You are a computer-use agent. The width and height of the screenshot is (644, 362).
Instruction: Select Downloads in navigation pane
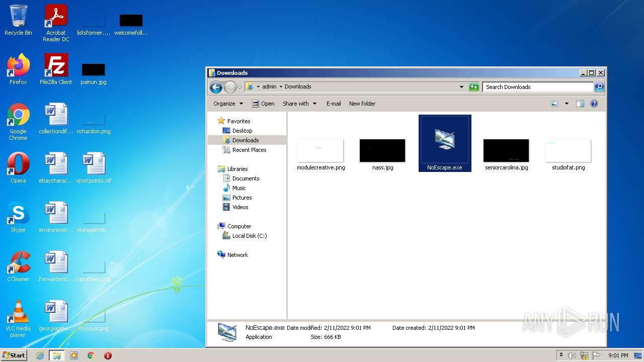[246, 140]
